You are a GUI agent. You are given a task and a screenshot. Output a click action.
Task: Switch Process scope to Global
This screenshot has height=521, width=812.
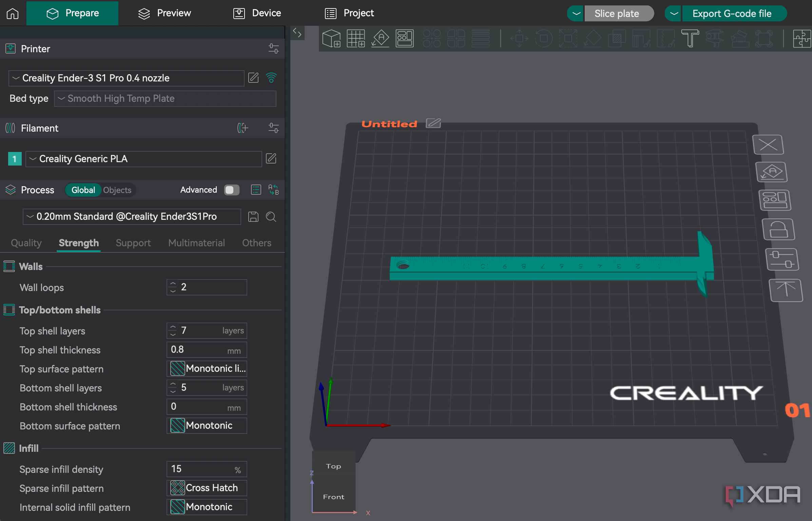(83, 190)
